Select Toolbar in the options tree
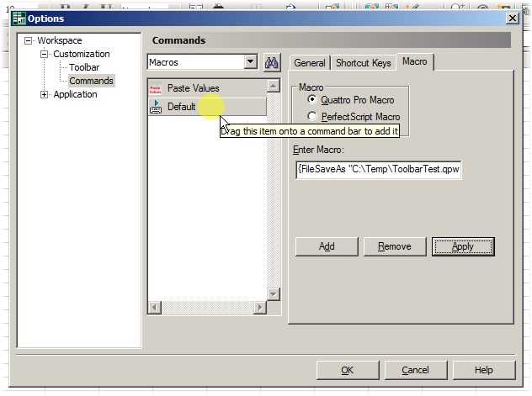The width and height of the screenshot is (532, 396). coord(84,67)
